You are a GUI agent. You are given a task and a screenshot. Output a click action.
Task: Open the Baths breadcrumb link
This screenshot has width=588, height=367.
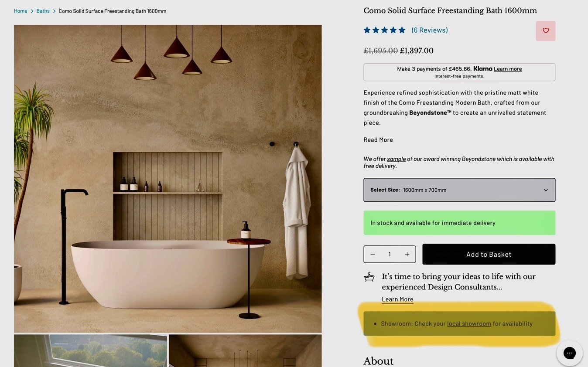pos(43,11)
